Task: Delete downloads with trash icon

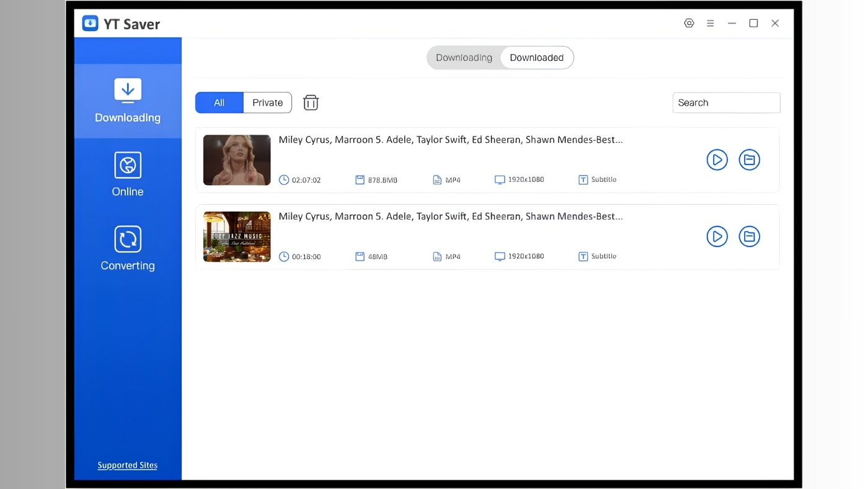Action: [x=311, y=102]
